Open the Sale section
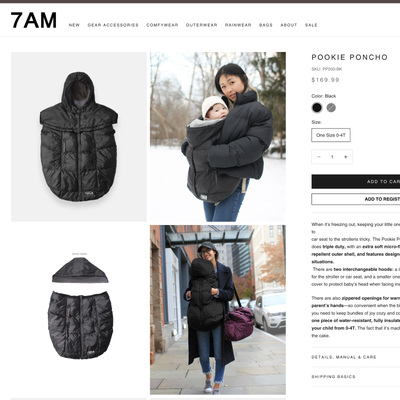The width and height of the screenshot is (400, 400). click(311, 25)
